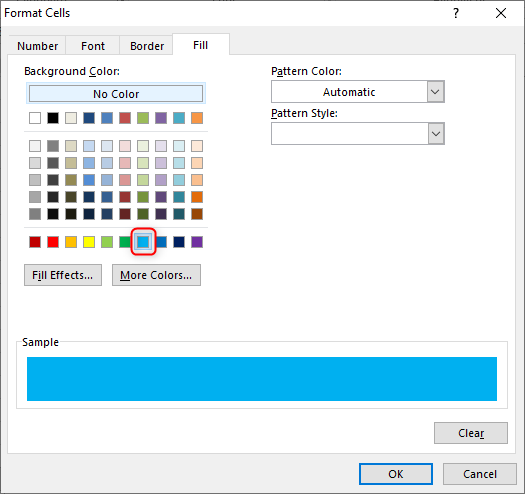Switch to the Number tab
The width and height of the screenshot is (525, 494).
click(x=38, y=46)
